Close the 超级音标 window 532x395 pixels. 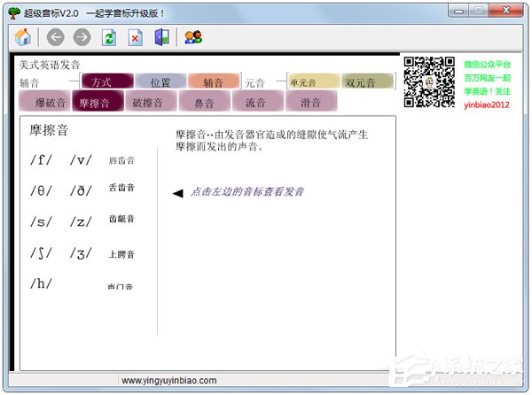[506, 11]
